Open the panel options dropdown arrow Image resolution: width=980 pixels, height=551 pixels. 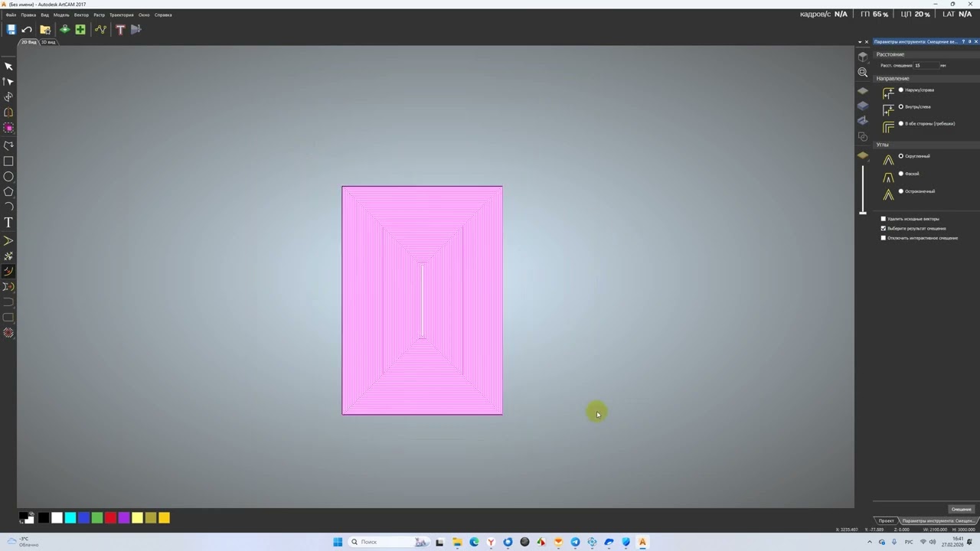pyautogui.click(x=860, y=41)
